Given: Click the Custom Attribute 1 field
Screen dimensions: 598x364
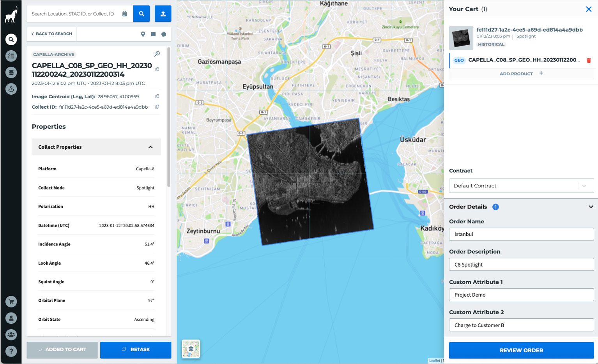Looking at the screenshot, I should (x=521, y=295).
